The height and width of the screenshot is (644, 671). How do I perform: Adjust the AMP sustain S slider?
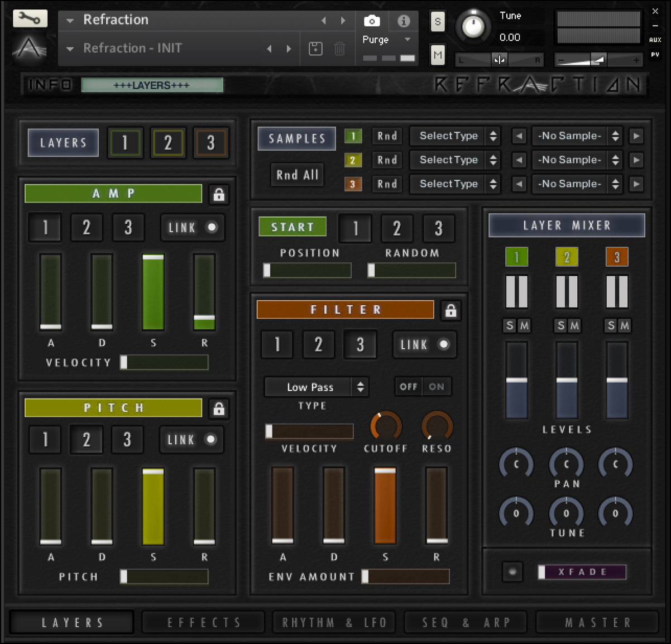[153, 292]
